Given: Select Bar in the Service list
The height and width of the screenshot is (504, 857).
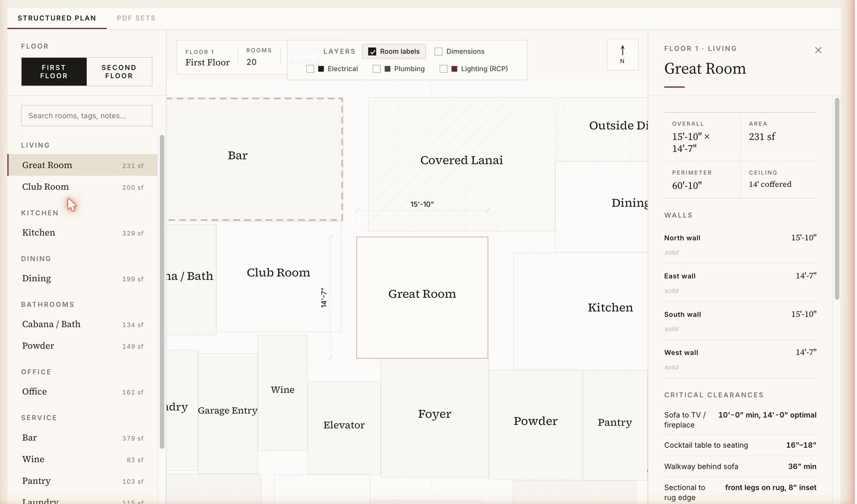Looking at the screenshot, I should pos(82,438).
